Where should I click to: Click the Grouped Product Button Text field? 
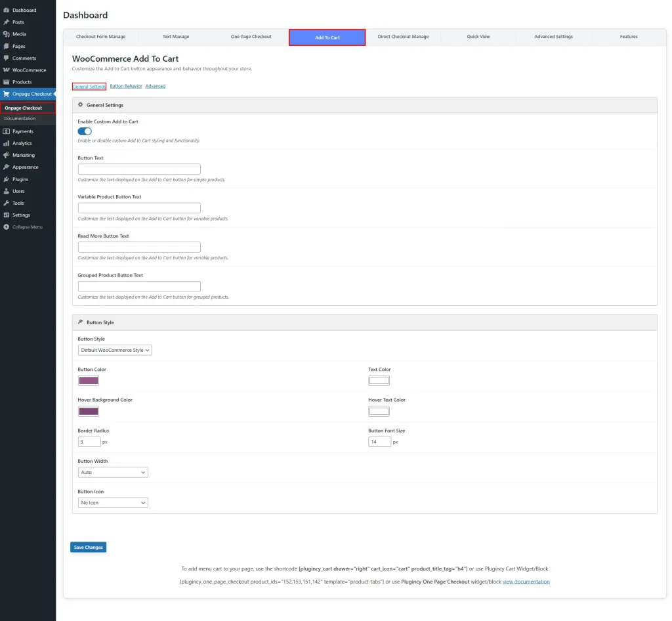coord(139,286)
